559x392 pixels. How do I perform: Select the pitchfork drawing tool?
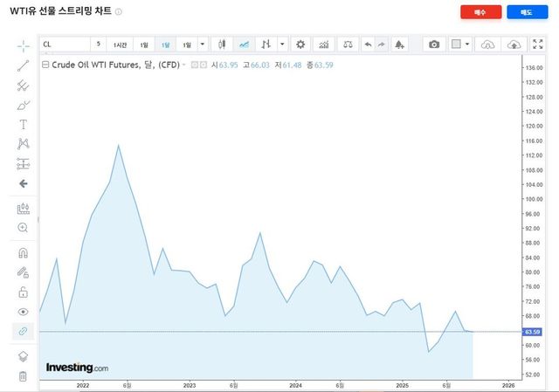24,86
